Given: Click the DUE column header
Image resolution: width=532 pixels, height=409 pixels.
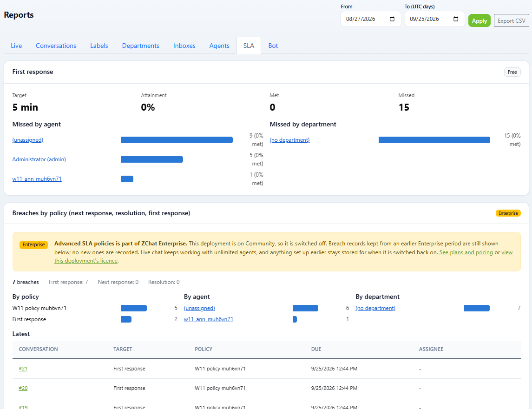Looking at the screenshot, I should pos(316,349).
